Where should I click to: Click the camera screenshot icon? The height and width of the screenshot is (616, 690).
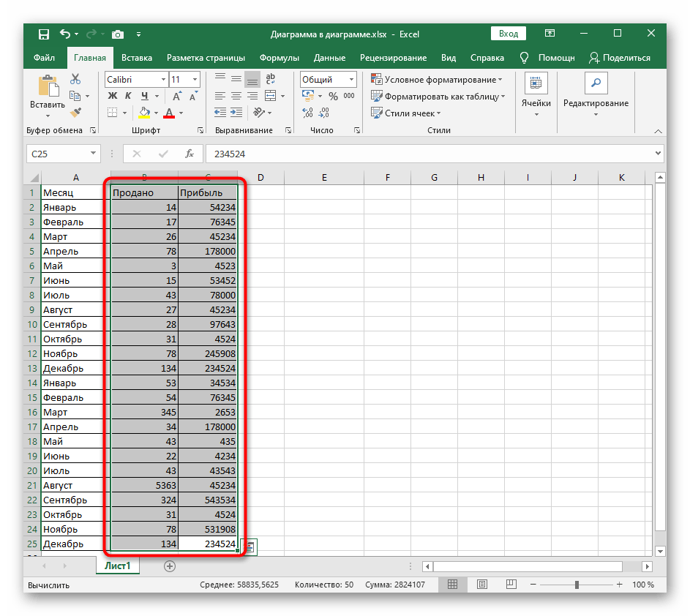118,34
